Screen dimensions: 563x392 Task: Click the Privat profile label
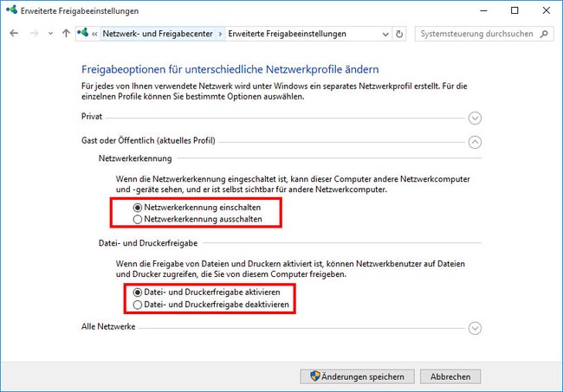coord(92,117)
